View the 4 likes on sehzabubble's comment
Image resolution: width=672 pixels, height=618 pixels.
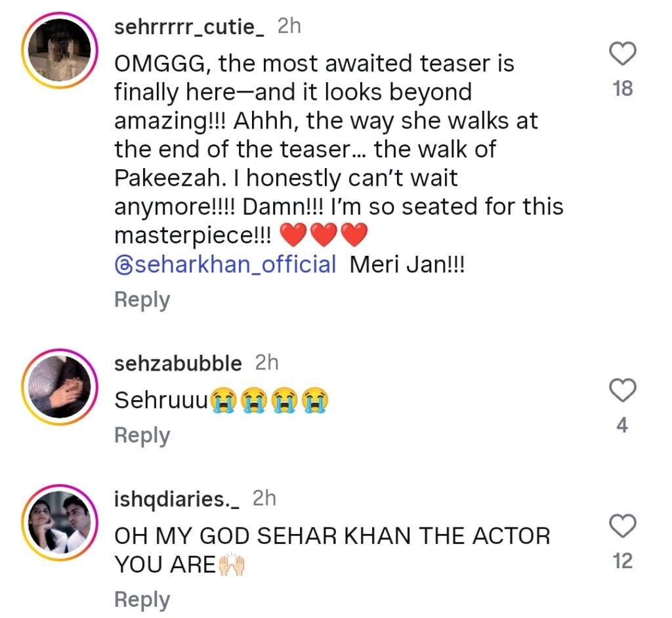click(622, 426)
